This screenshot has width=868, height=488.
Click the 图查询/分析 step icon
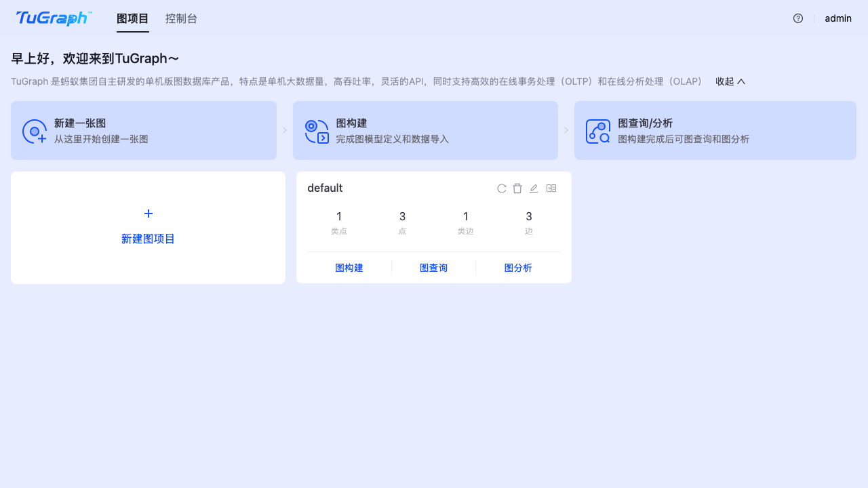(598, 131)
